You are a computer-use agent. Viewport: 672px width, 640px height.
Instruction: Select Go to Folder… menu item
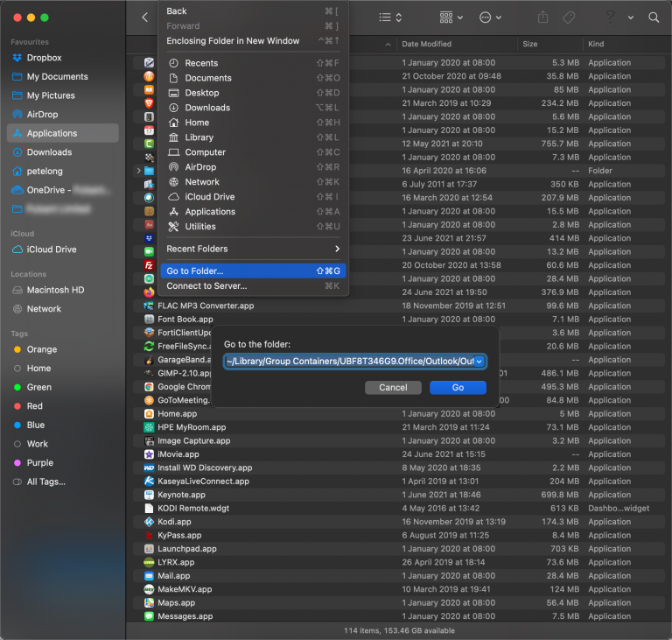tap(253, 271)
